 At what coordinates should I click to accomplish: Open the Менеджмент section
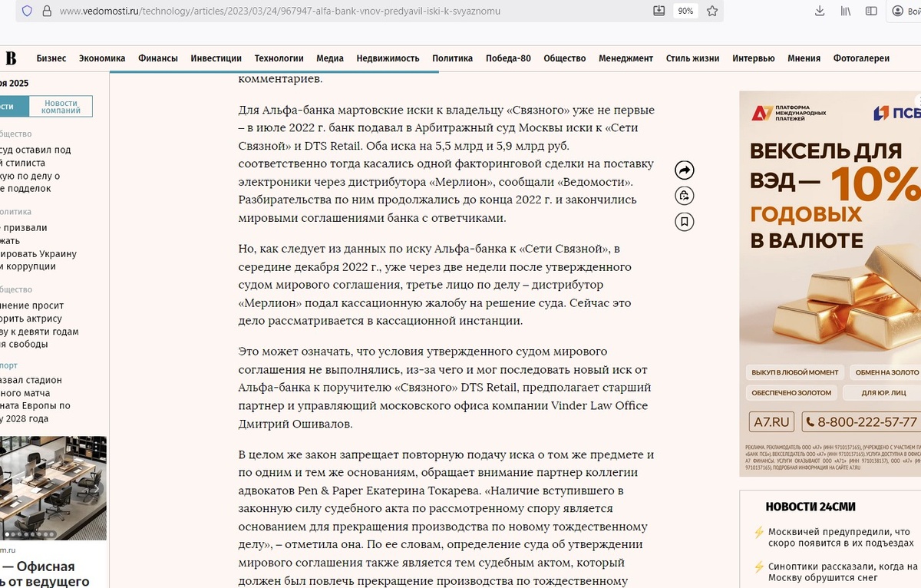(626, 58)
